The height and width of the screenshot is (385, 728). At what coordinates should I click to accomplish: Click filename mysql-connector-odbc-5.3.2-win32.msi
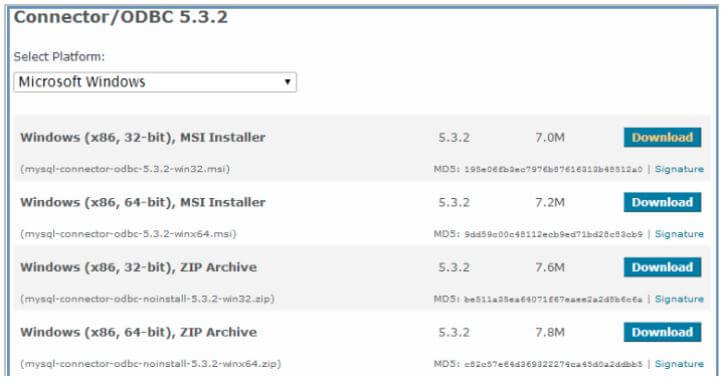pyautogui.click(x=125, y=169)
